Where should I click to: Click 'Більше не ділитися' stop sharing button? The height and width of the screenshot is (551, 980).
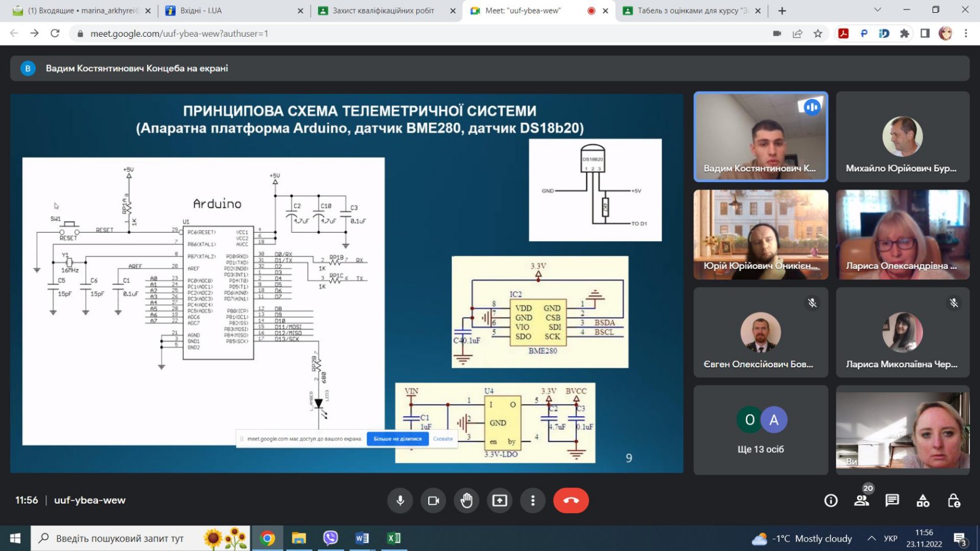click(x=398, y=439)
